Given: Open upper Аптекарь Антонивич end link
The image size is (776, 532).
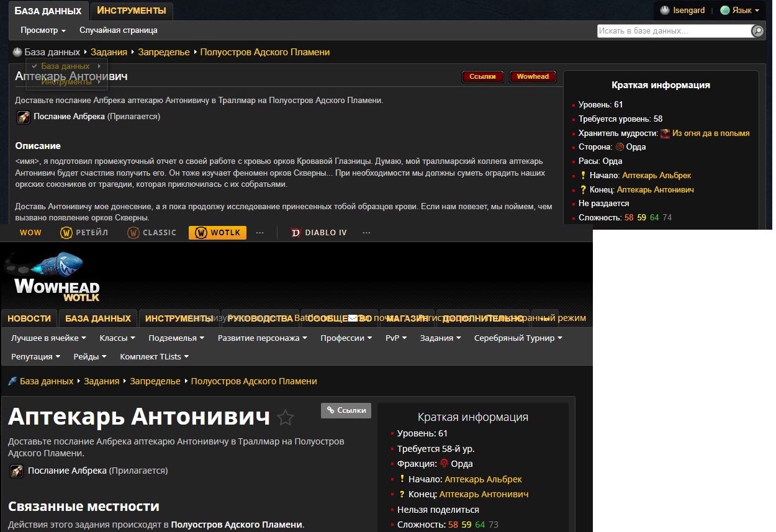Looking at the screenshot, I should pyautogui.click(x=655, y=190).
